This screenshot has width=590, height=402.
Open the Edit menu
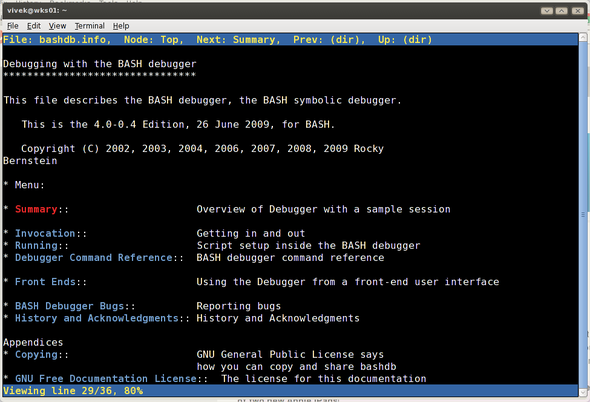pos(33,26)
